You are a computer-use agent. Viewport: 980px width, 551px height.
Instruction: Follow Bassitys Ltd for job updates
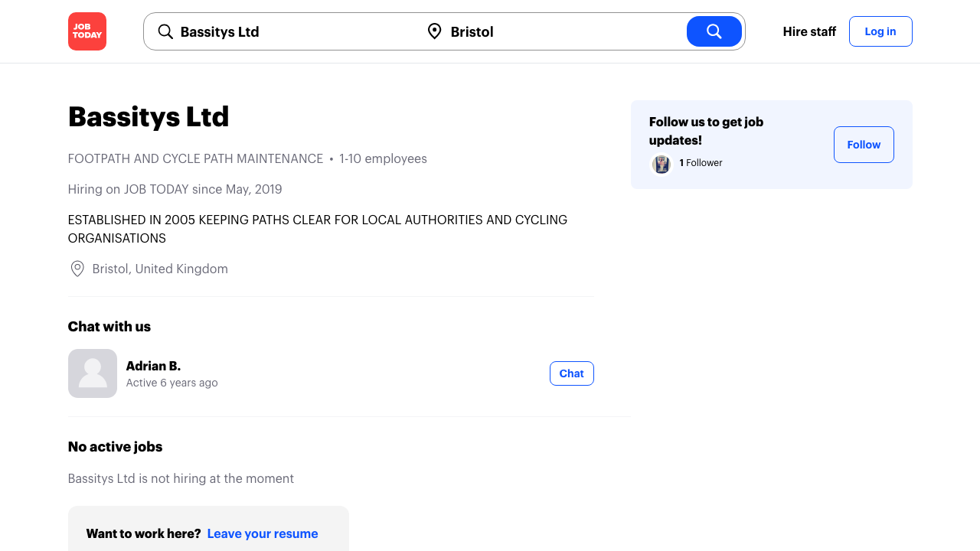click(864, 145)
